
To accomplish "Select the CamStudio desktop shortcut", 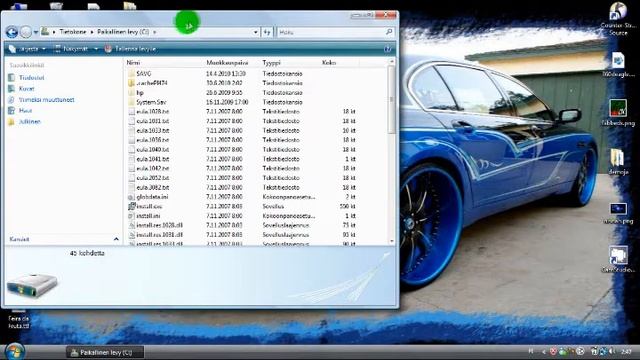I will [x=618, y=260].
